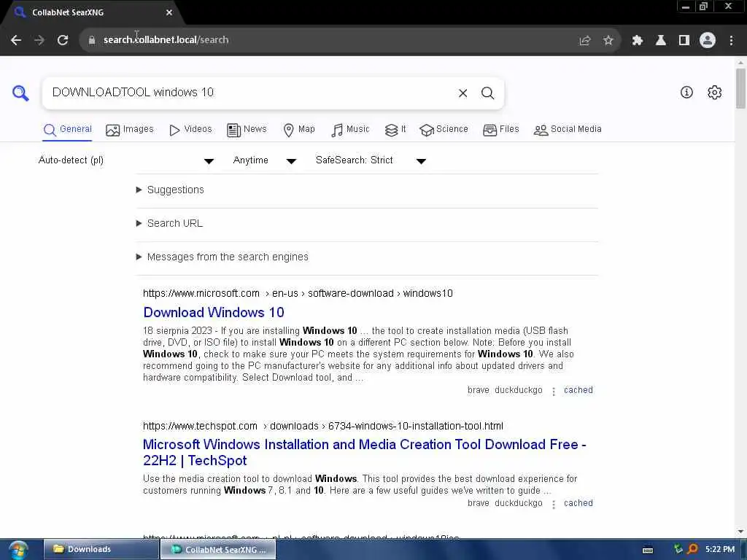This screenshot has height=560, width=747.
Task: Open the SafeSearch: Strict dropdown
Action: pyautogui.click(x=370, y=160)
